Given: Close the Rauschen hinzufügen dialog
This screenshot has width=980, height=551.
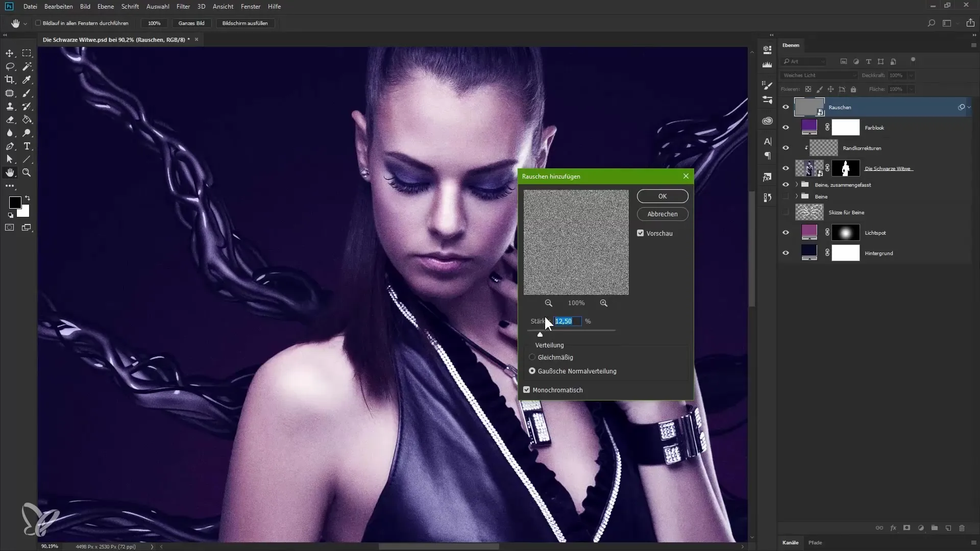Looking at the screenshot, I should coord(686,176).
